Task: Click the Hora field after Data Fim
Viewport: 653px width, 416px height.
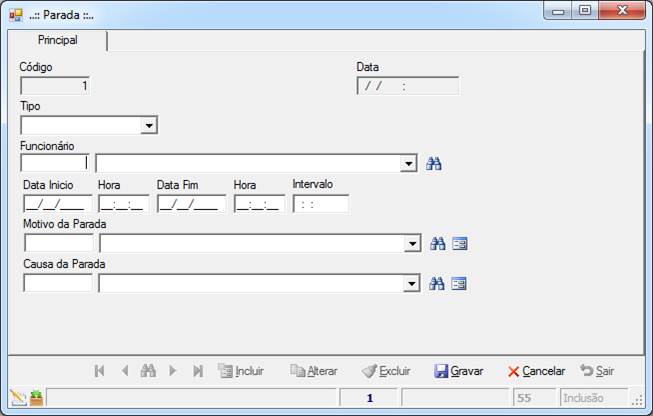Action: click(259, 204)
